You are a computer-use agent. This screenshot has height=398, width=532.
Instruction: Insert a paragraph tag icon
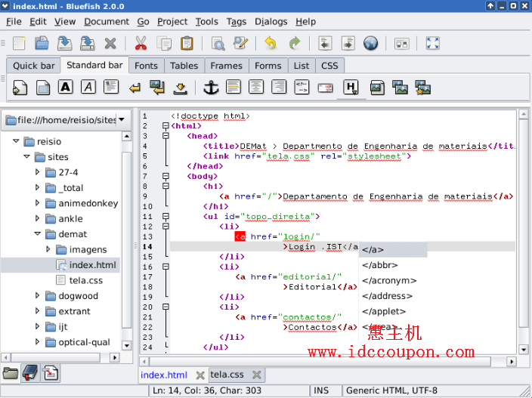(111, 87)
